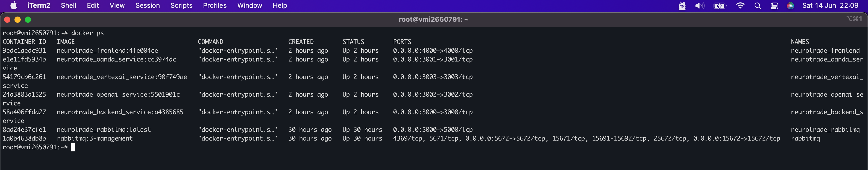This screenshot has height=170, width=868.
Task: Click port mapping 0.0.0.0:3000->3000/tcp
Action: pyautogui.click(x=433, y=112)
